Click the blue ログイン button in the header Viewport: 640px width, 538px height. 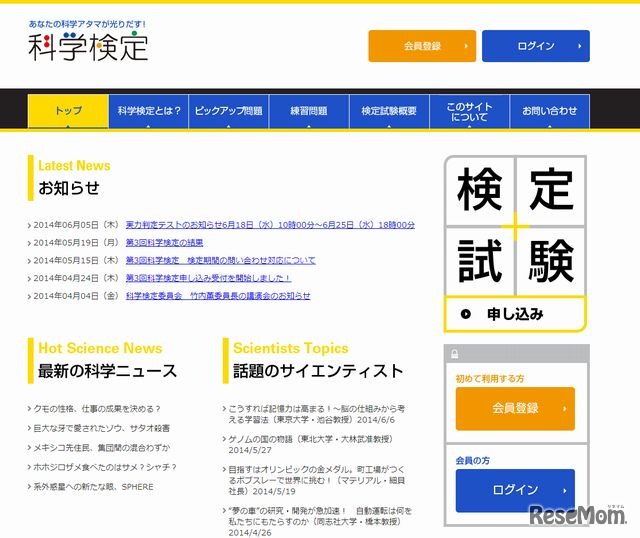(x=536, y=46)
